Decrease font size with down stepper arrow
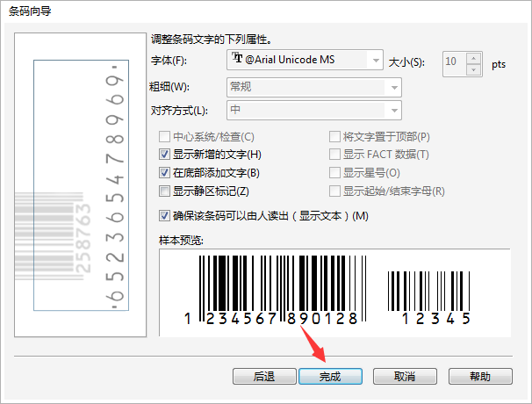The height and width of the screenshot is (404, 532). [x=474, y=70]
